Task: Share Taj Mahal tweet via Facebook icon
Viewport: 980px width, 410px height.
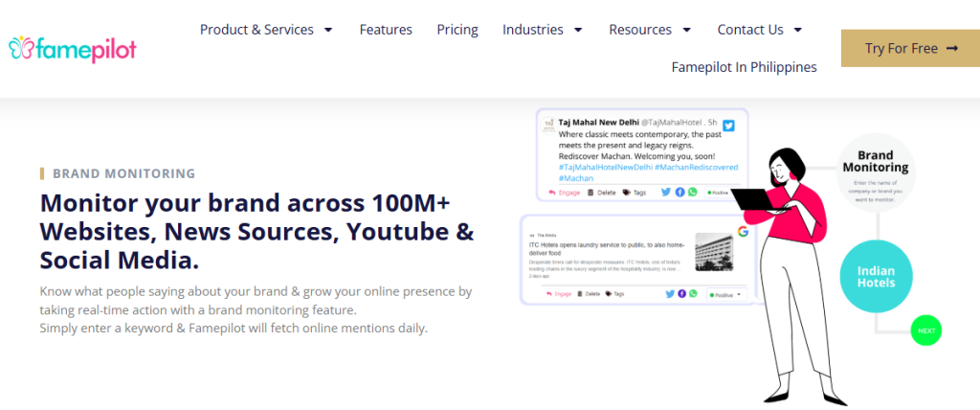Action: 680,193
